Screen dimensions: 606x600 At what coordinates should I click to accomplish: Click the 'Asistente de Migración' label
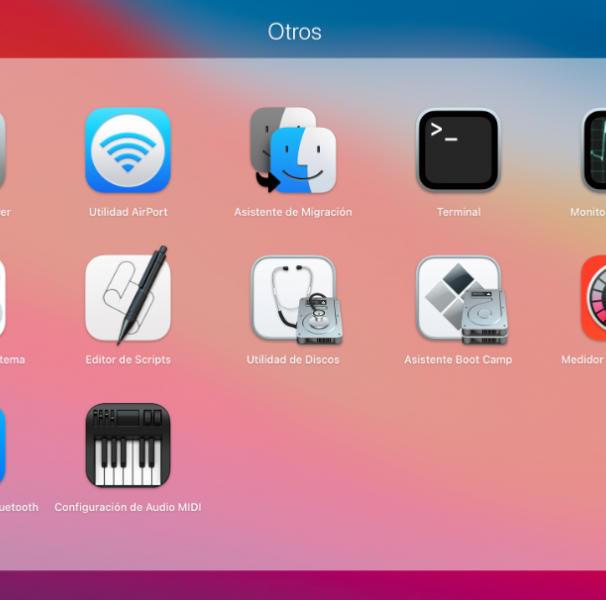293,212
